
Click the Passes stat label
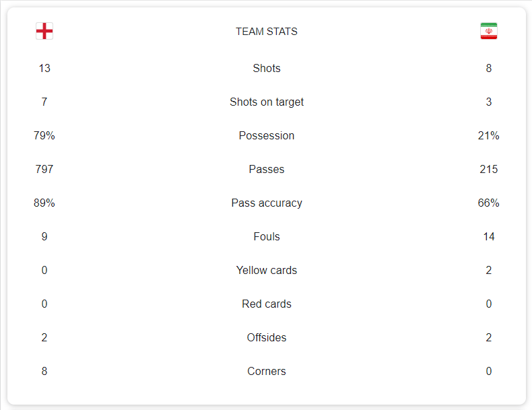tap(267, 169)
